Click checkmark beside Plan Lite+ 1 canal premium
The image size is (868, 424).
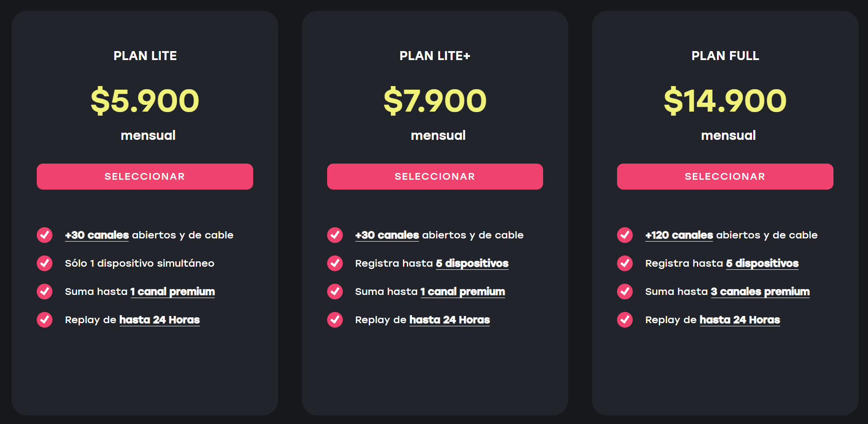point(335,291)
